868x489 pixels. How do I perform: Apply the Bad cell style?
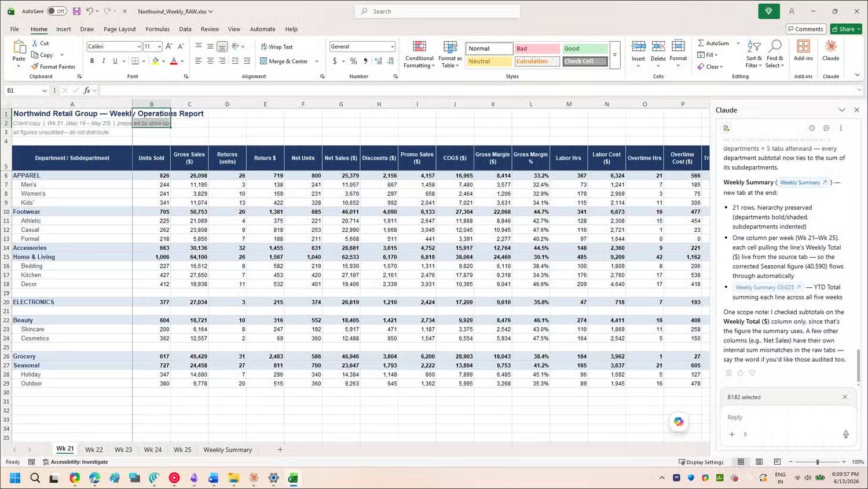pyautogui.click(x=537, y=49)
